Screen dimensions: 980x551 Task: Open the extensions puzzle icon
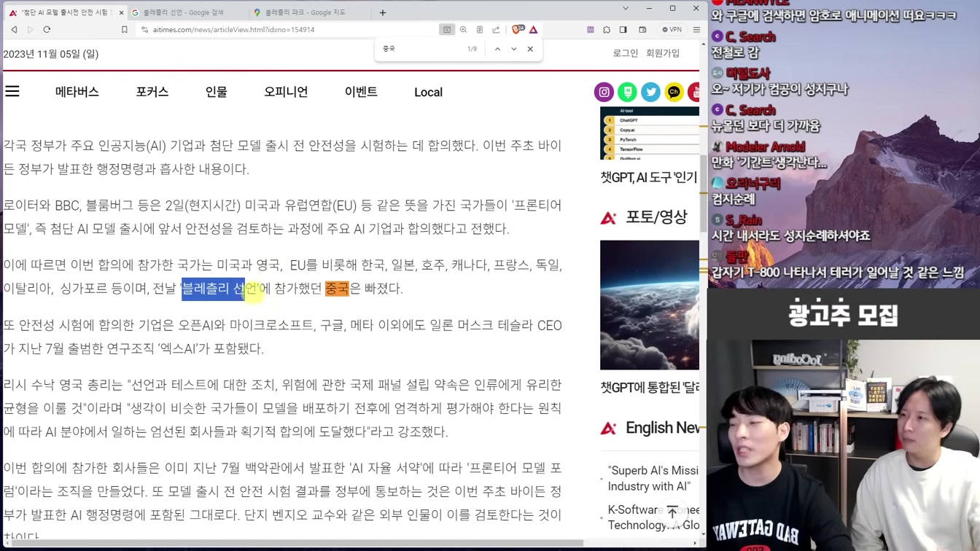coord(607,30)
